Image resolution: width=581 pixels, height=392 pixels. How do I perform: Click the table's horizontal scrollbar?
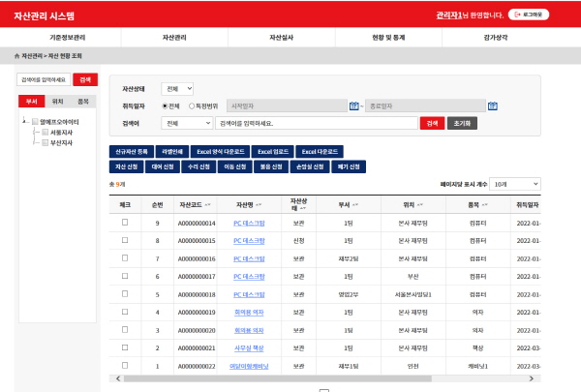coord(290,377)
